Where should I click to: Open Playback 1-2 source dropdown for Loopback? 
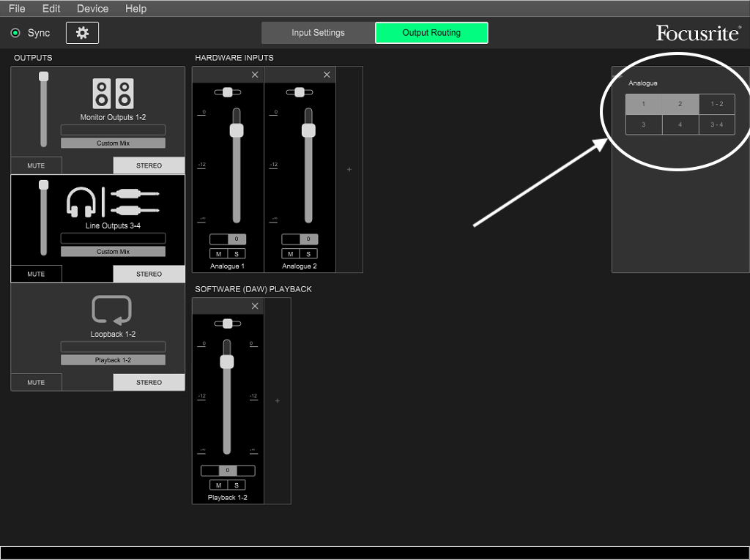click(113, 360)
